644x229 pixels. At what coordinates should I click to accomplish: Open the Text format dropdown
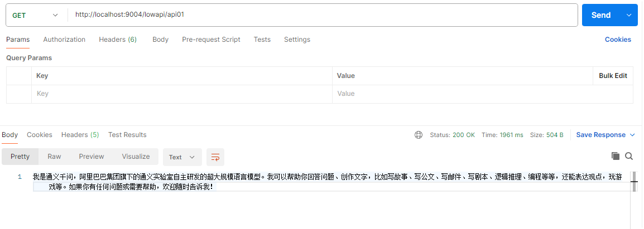coord(182,157)
